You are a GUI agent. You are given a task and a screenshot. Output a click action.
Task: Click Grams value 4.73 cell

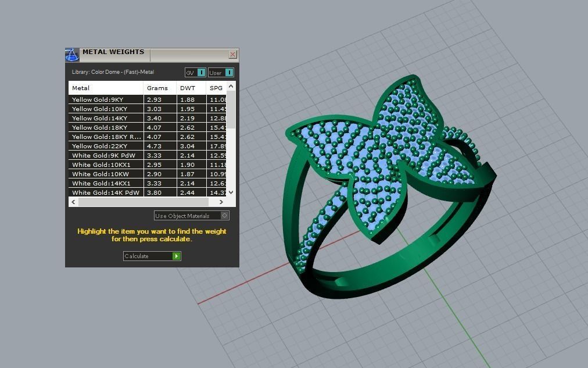tap(160, 146)
